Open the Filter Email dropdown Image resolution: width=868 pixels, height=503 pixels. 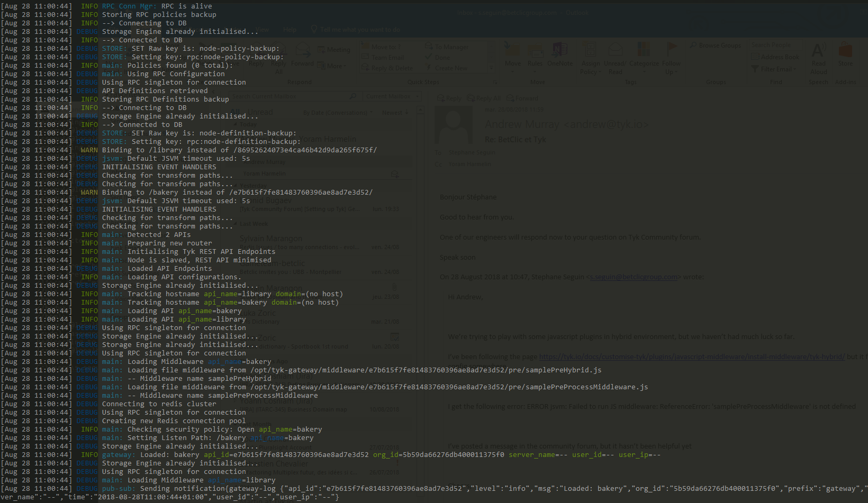[x=776, y=69]
